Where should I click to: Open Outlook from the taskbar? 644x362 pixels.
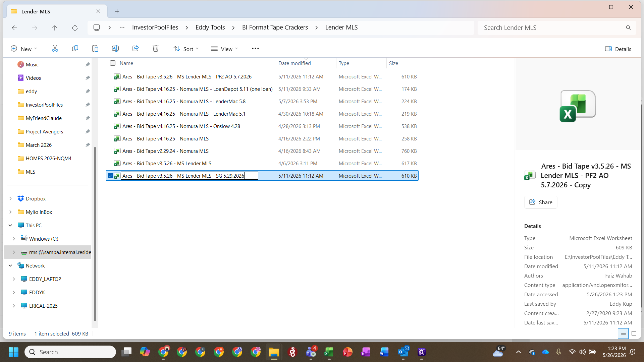[403, 352]
